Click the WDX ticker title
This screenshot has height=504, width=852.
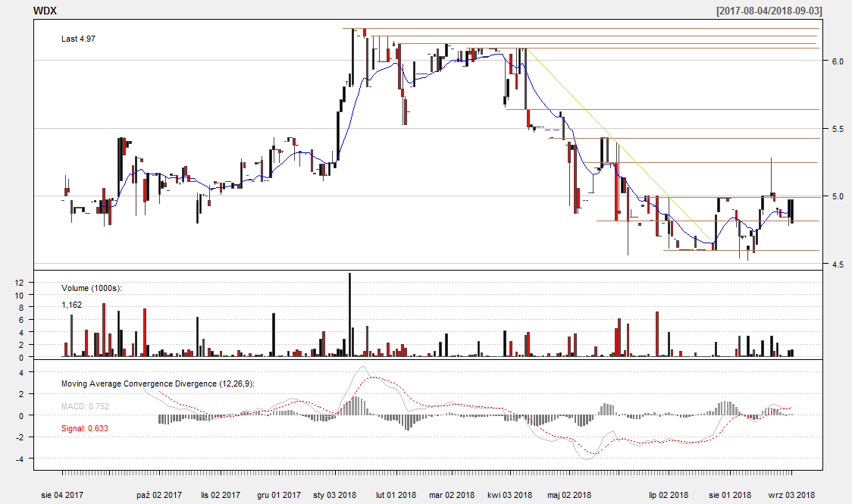click(x=45, y=11)
